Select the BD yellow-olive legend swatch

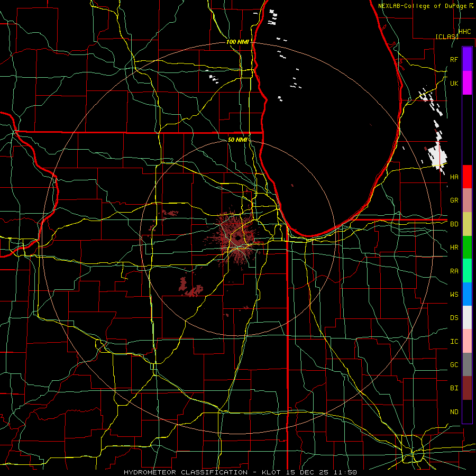467,224
